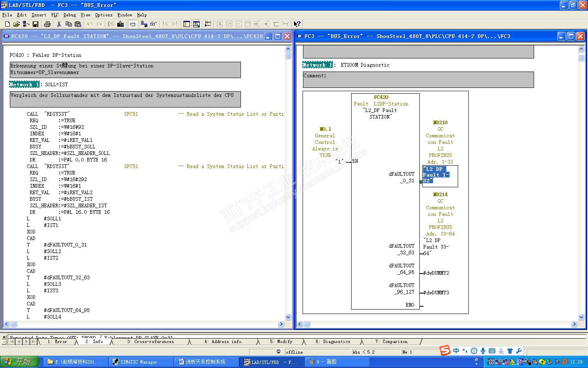This screenshot has height=368, width=588.
Task: Click the Open file toolbar icon
Action: pyautogui.click(x=16, y=24)
